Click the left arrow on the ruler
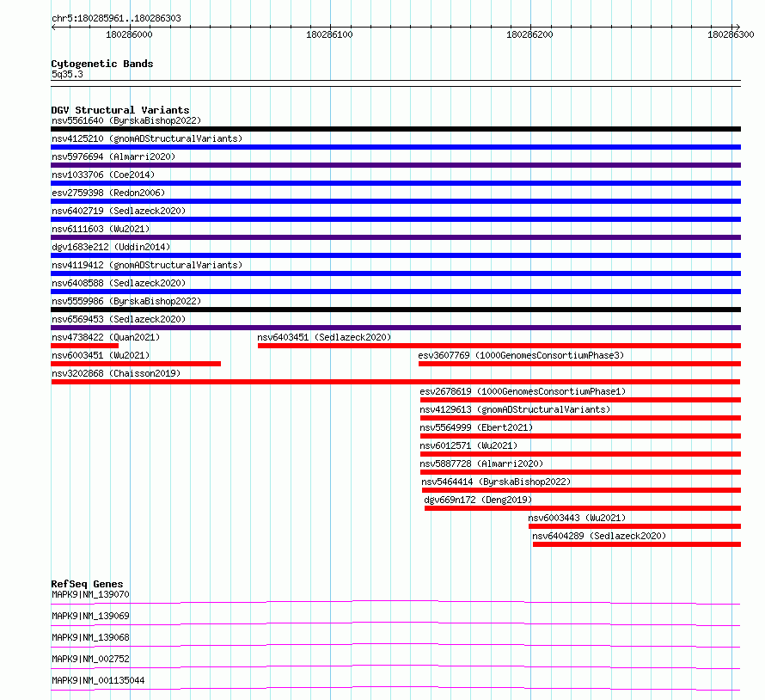This screenshot has height=700, width=765. 53,27
